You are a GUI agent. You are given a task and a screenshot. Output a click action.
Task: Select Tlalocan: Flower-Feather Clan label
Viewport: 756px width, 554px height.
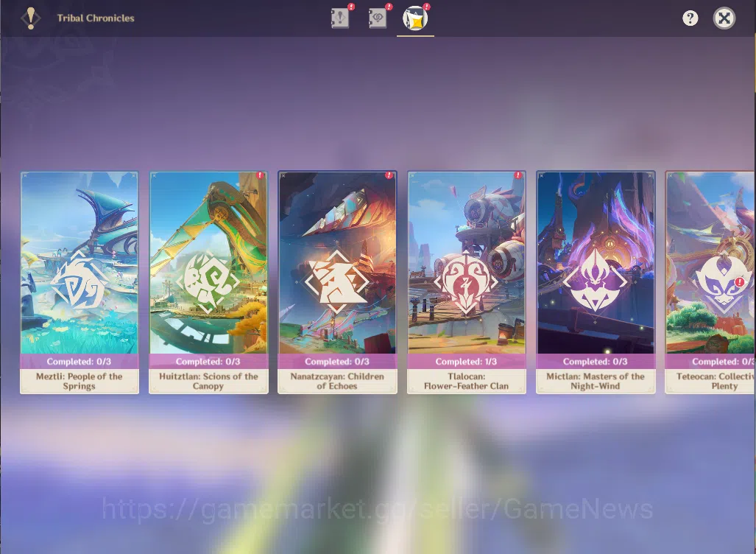tap(466, 381)
